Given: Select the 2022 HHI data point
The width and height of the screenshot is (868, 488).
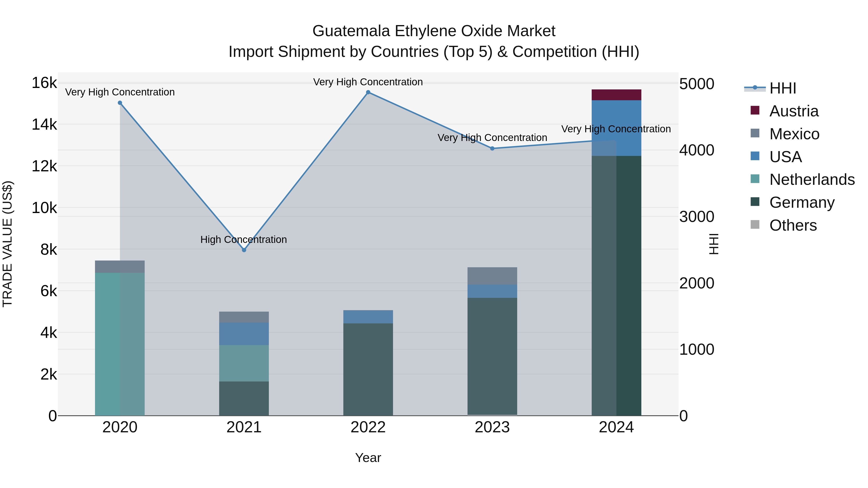Looking at the screenshot, I should (x=368, y=92).
